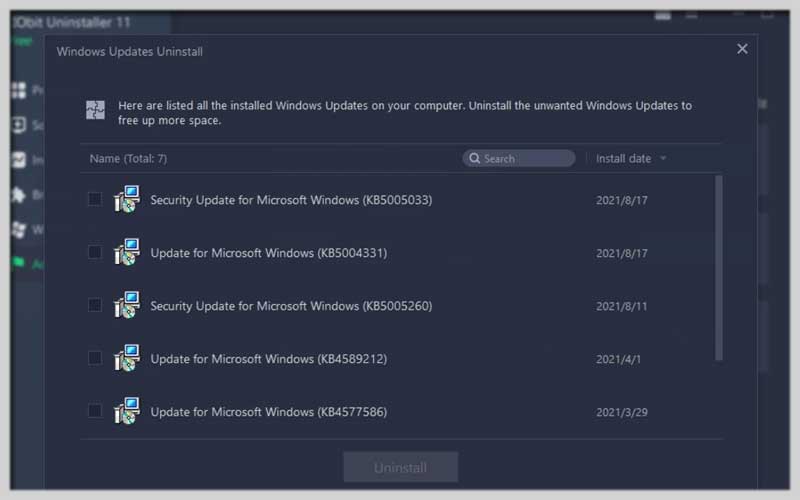Select the checkbox for Update KB5004331
The image size is (800, 500).
click(x=95, y=252)
